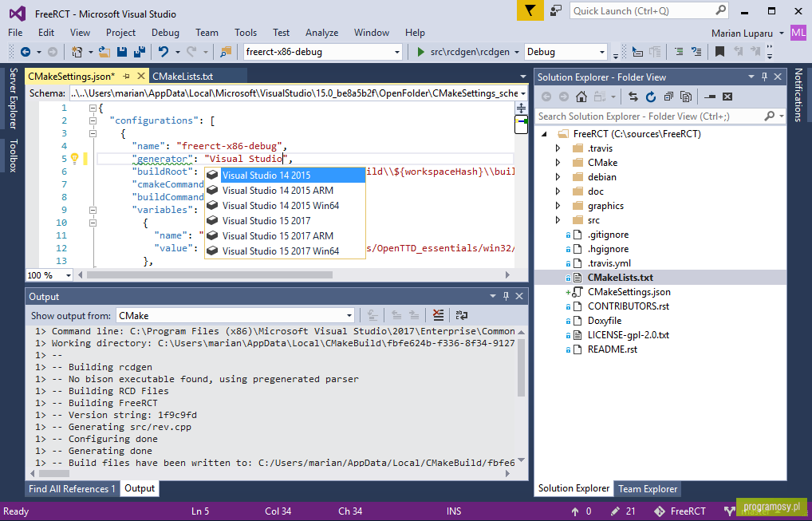Click the Navigate Backward toolbar arrow

coord(25,52)
